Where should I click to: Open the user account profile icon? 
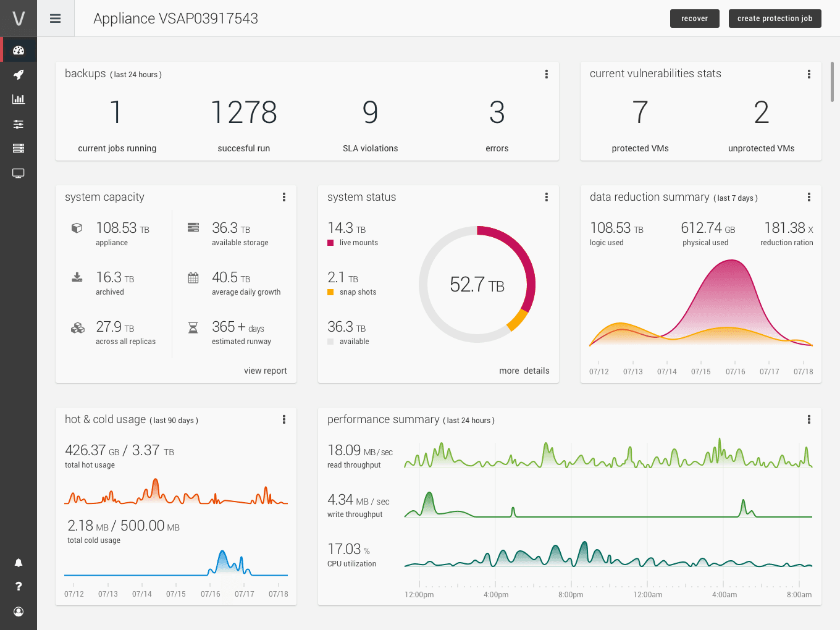click(19, 611)
